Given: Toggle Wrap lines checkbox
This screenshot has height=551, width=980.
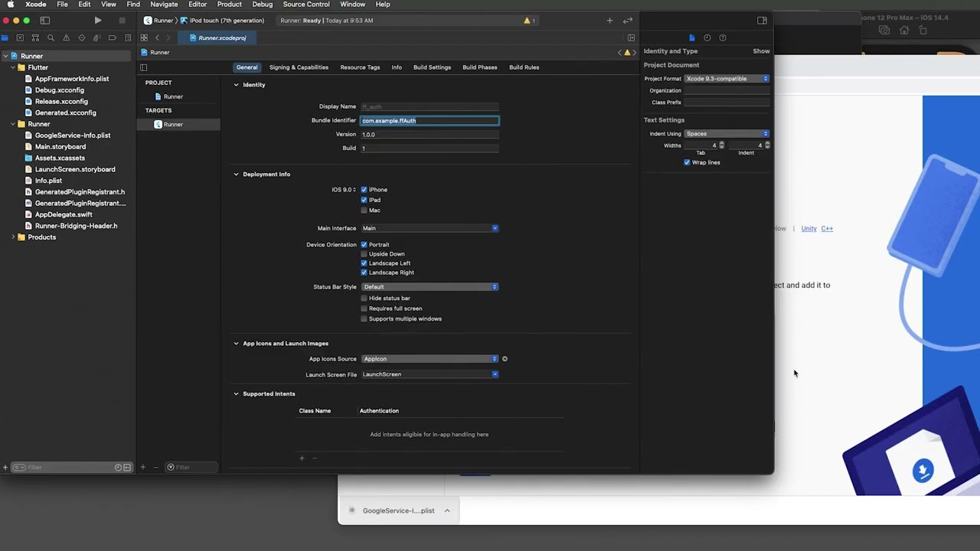Looking at the screenshot, I should tap(687, 162).
